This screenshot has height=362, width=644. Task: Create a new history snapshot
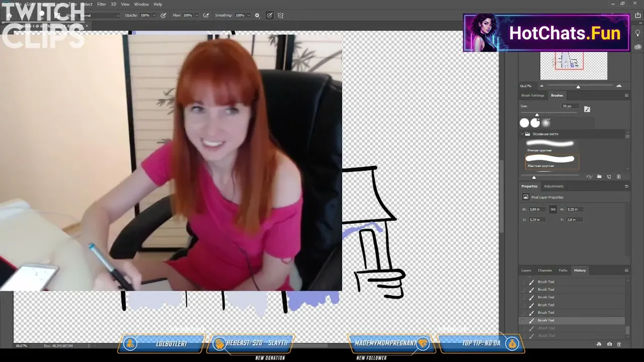coord(609,344)
